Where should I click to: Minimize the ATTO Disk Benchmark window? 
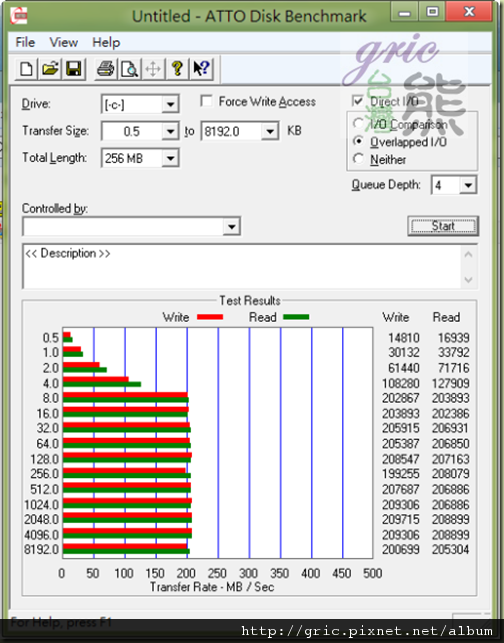point(404,11)
